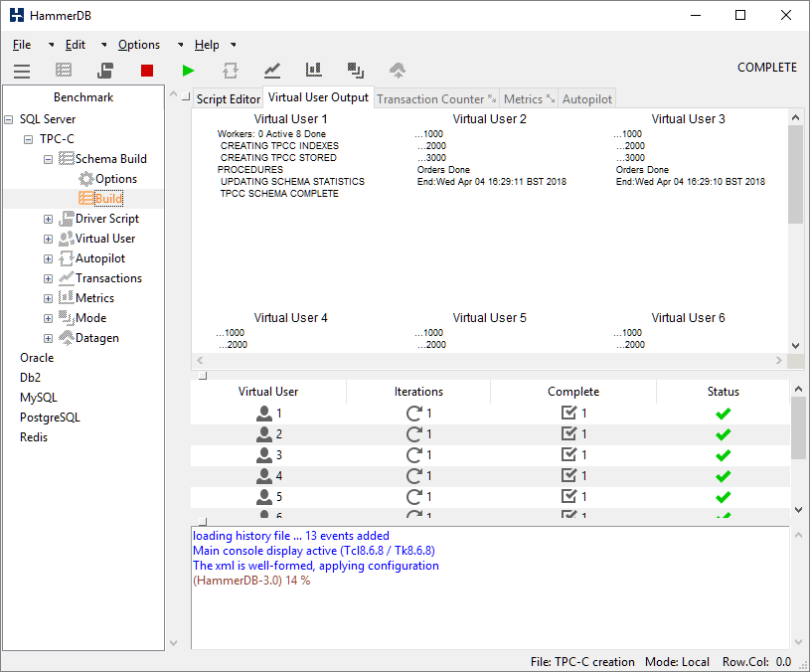Click the green status check for user 1
This screenshot has width=810, height=672.
pos(724,414)
